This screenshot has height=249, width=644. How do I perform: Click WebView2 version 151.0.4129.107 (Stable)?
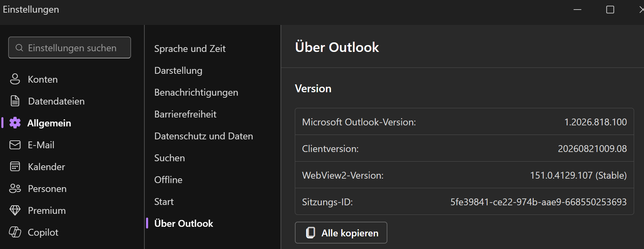[578, 175]
